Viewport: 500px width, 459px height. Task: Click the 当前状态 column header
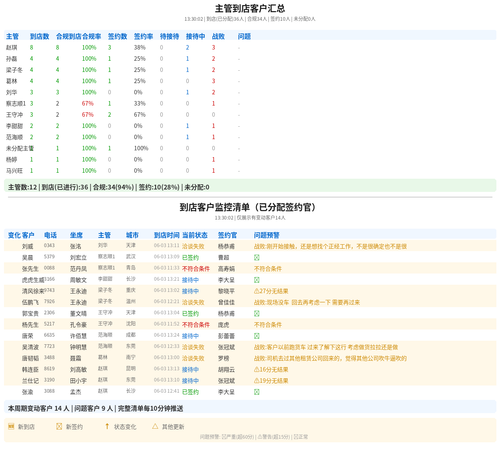click(x=195, y=235)
